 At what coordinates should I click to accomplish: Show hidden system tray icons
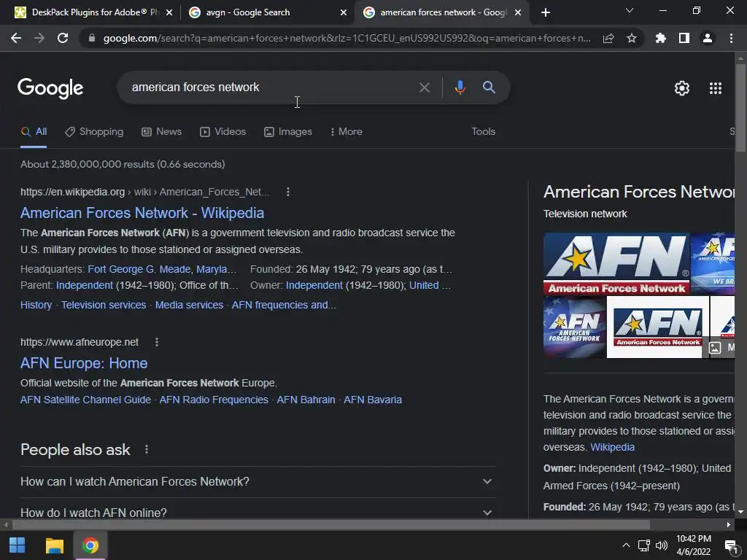626,545
